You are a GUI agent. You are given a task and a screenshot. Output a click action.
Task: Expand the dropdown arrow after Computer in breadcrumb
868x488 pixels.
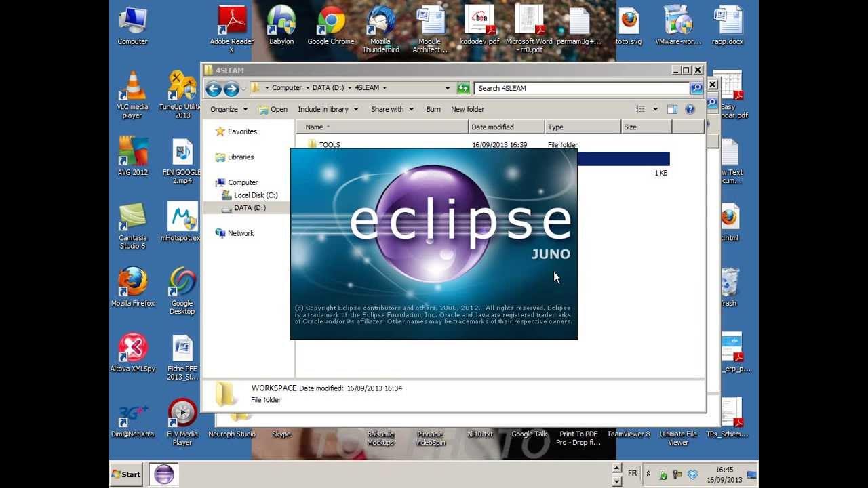click(307, 88)
